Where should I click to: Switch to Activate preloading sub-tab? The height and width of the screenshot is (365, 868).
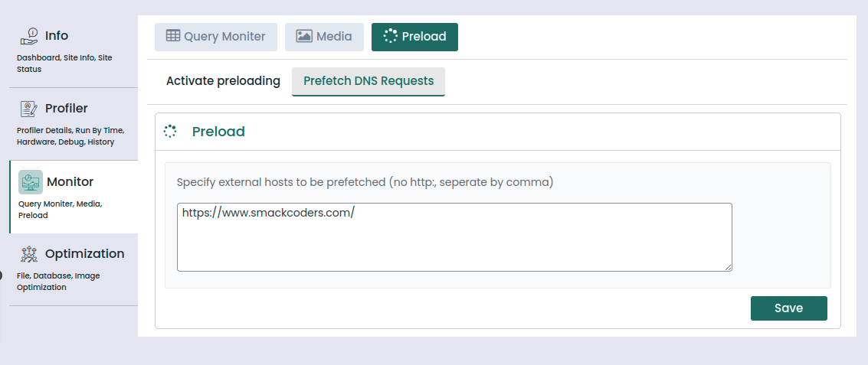(x=223, y=81)
